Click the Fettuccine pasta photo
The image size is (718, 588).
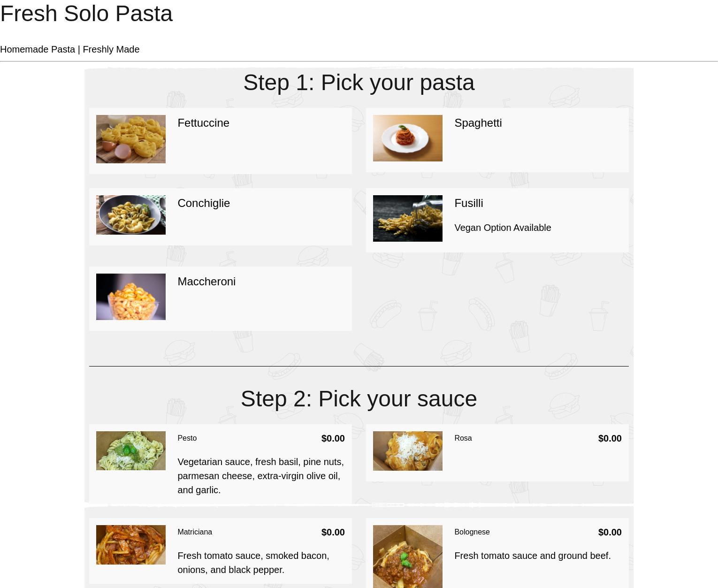point(130,139)
